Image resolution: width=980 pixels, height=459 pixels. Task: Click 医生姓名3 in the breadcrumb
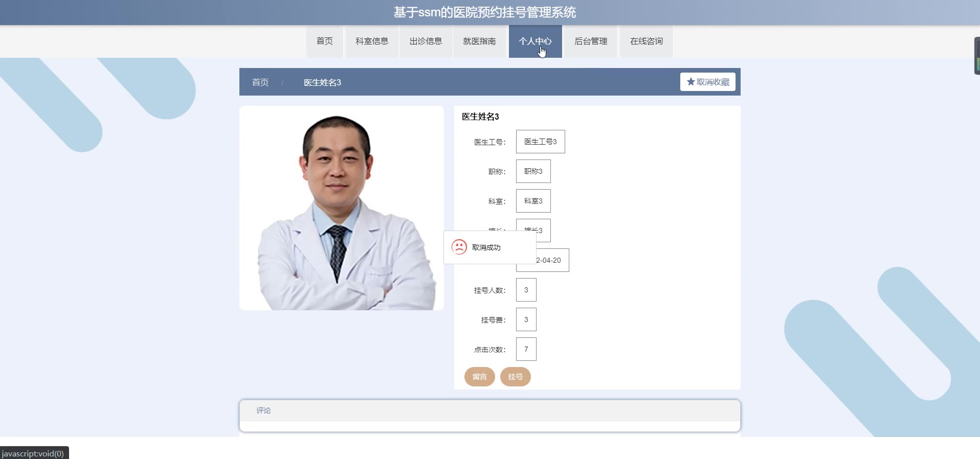[x=322, y=82]
